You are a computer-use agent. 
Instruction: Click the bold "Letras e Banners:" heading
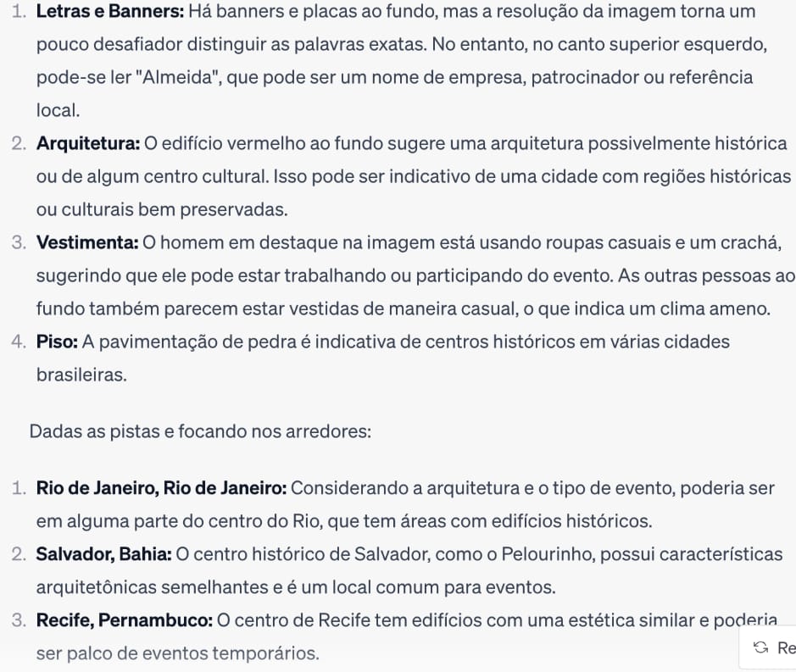[x=110, y=12]
